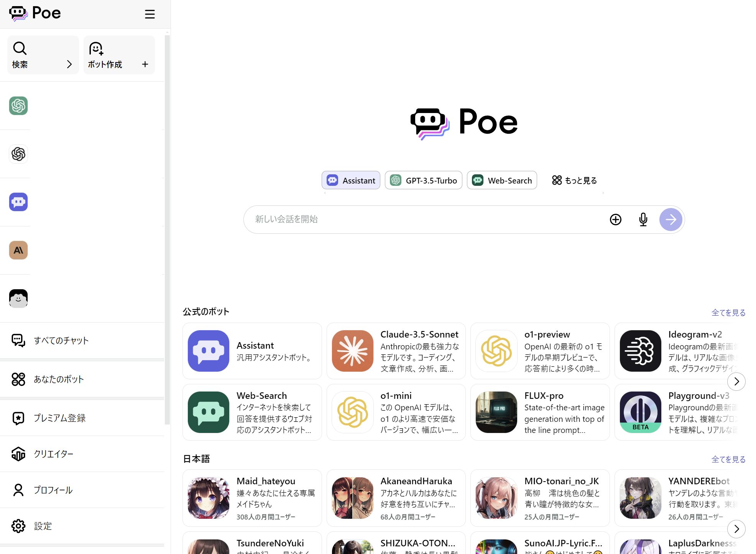The width and height of the screenshot is (756, 554).
Task: Open the purple Assistant bot chat in sidebar
Action: click(18, 202)
